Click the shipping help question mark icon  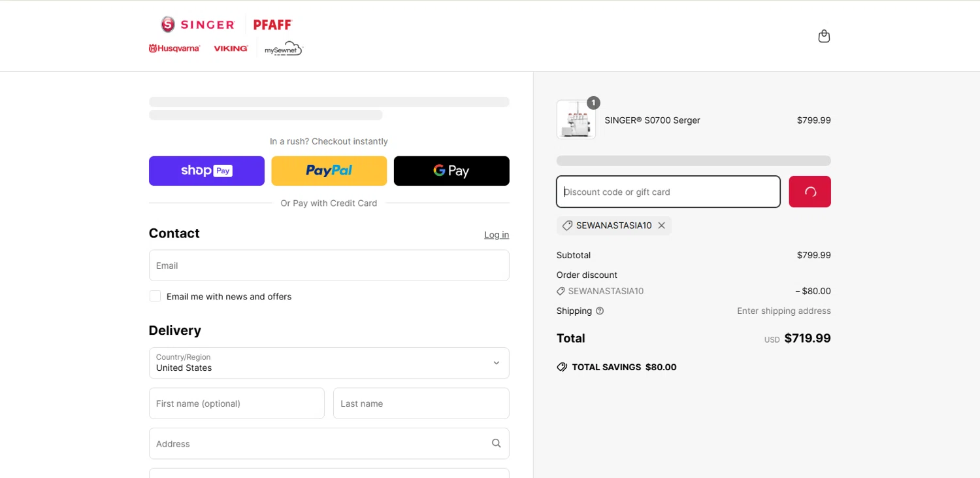pos(600,311)
